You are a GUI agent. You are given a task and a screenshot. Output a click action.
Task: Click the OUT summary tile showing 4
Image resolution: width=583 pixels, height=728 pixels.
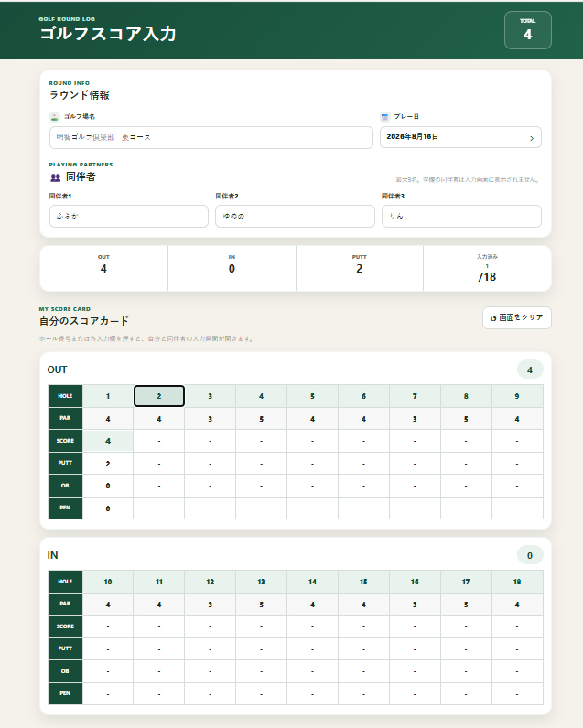[x=103, y=268]
